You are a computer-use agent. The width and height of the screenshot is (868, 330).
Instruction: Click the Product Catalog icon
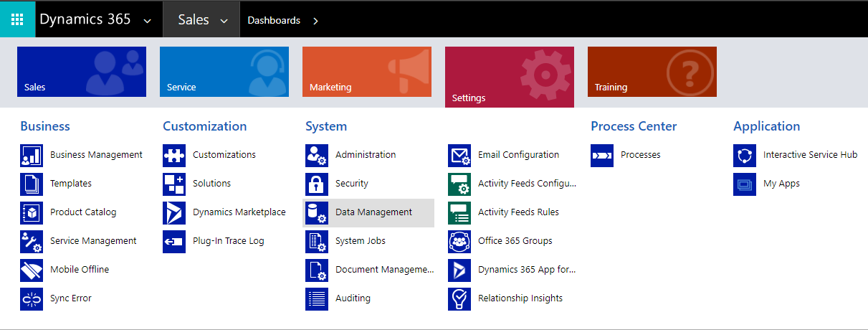[32, 213]
